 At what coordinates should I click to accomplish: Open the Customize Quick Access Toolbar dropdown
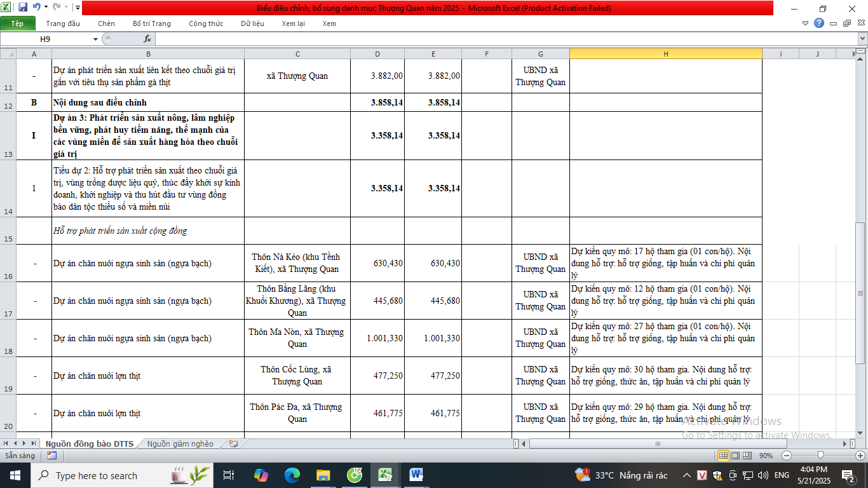[x=77, y=8]
